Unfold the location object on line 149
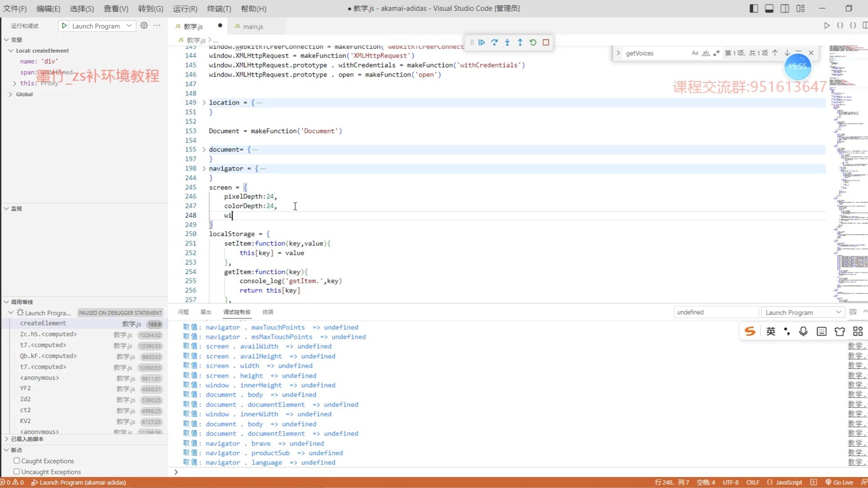Viewport: 868px width, 488px height. pos(204,102)
